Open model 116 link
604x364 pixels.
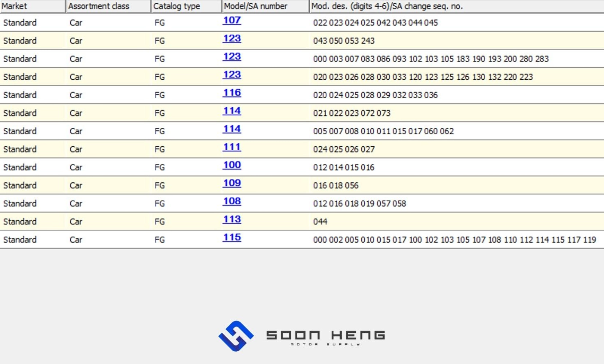point(232,93)
